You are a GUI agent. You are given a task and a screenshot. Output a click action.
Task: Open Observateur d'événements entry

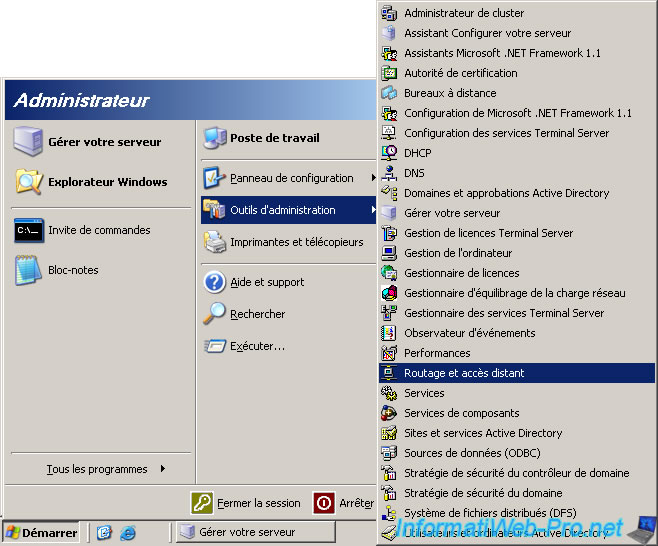click(x=469, y=333)
